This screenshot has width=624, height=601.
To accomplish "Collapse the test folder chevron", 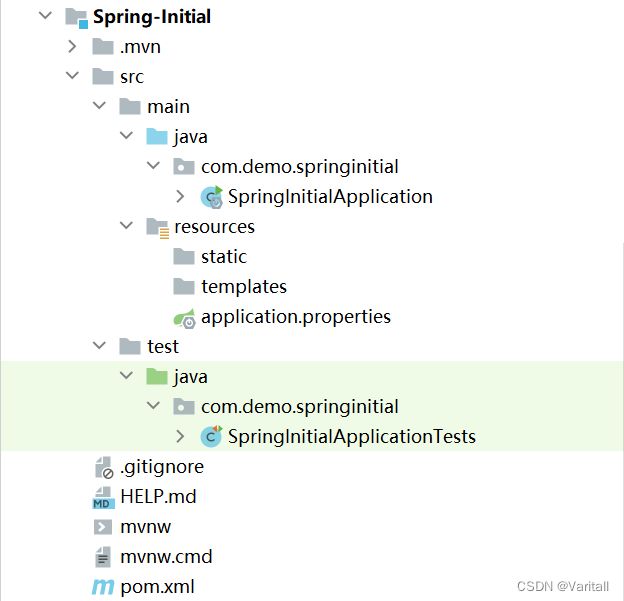I will point(99,347).
